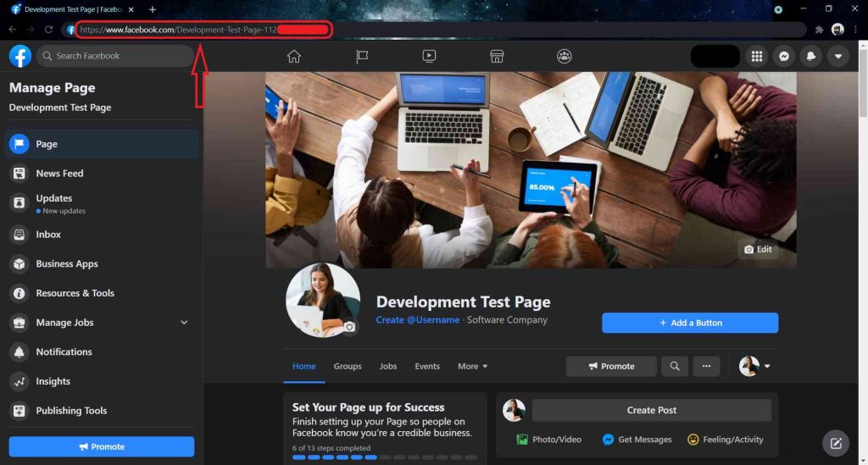This screenshot has width=868, height=465.
Task: Click the gray Promote button in page toolbar
Action: [x=611, y=366]
